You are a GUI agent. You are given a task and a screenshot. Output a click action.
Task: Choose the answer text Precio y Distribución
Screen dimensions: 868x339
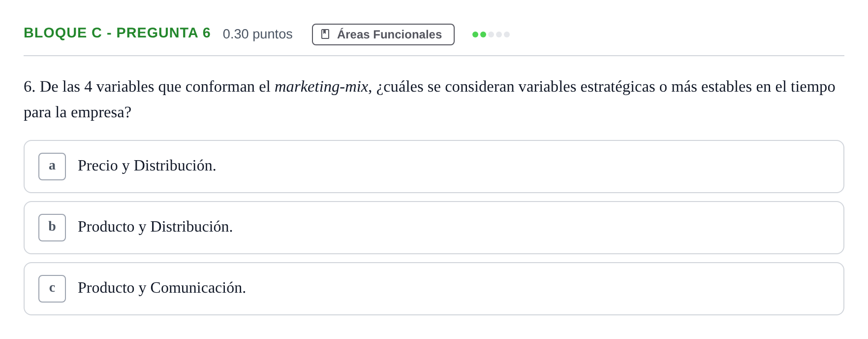(x=147, y=166)
